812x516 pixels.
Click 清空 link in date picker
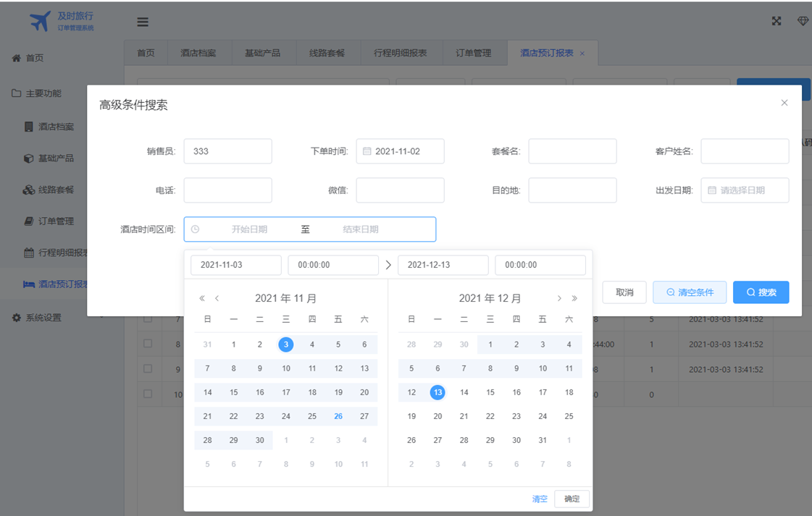coord(540,499)
